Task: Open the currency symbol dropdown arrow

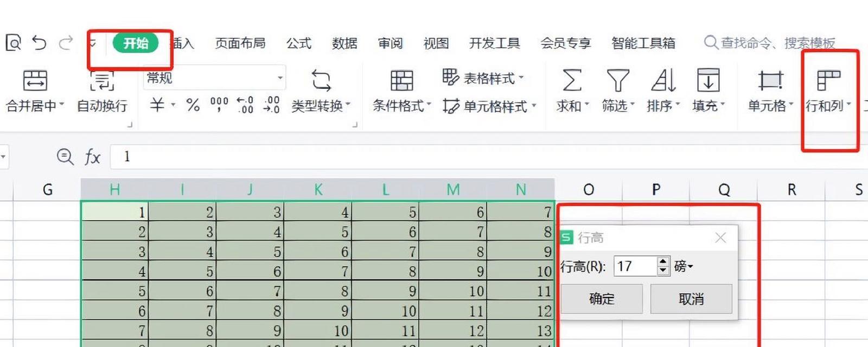Action: (x=173, y=105)
